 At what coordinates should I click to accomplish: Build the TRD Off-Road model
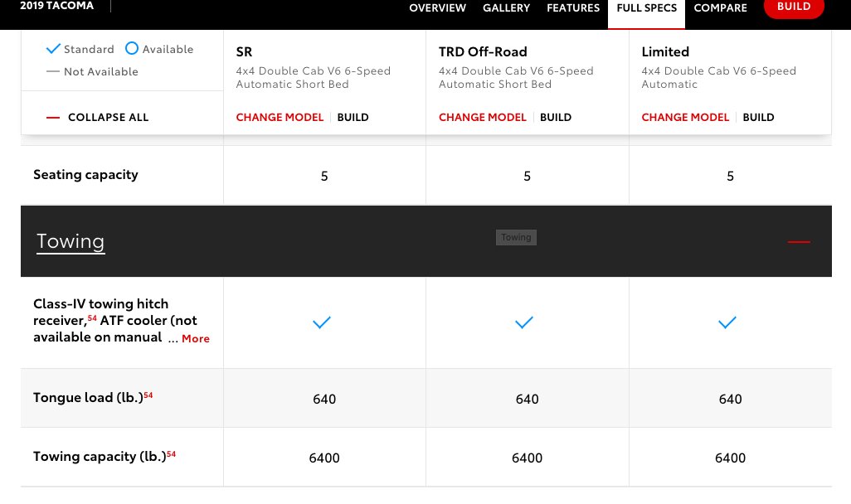pos(555,117)
